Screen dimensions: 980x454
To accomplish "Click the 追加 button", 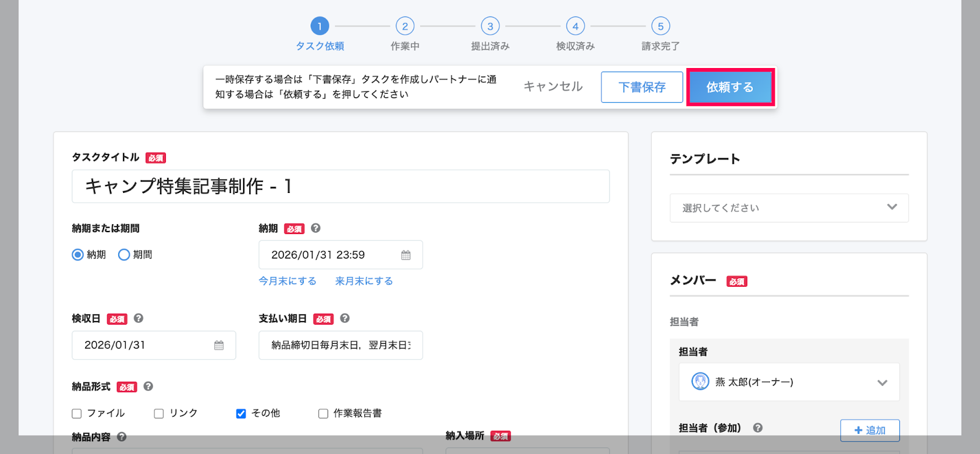I will (870, 430).
